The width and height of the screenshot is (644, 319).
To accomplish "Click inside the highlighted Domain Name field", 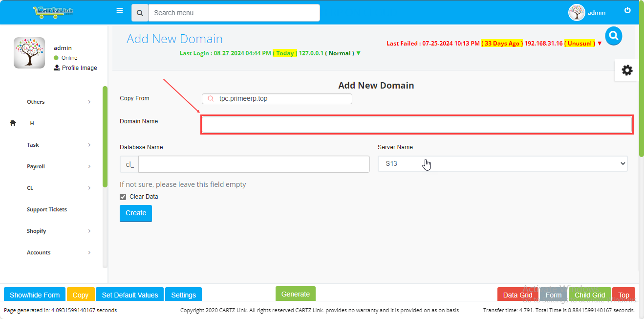I will (x=416, y=124).
